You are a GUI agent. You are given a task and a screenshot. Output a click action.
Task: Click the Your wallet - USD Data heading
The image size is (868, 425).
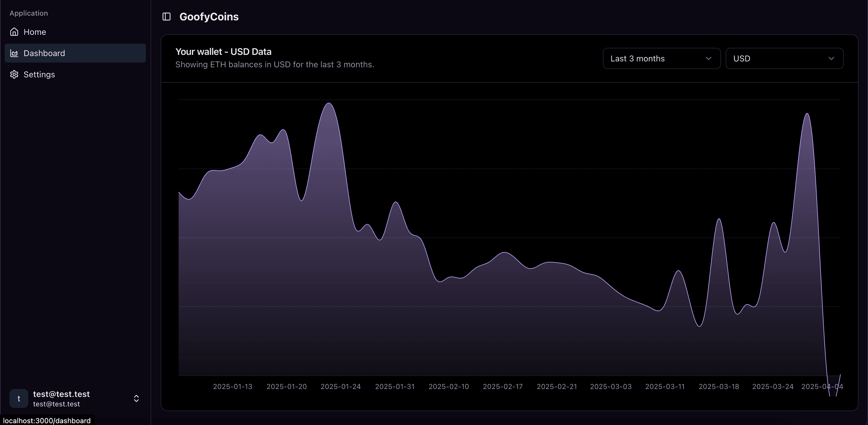223,52
